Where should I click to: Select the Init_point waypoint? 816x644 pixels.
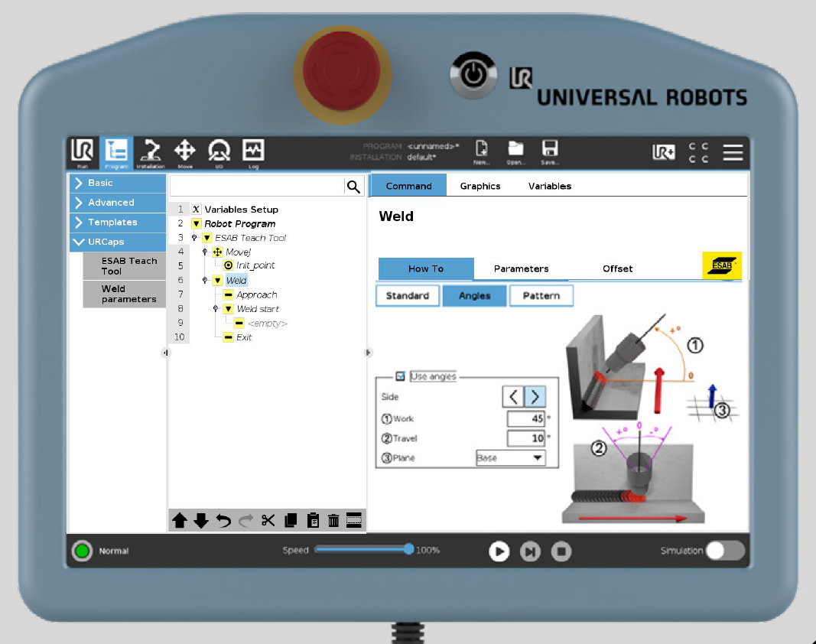click(x=255, y=265)
